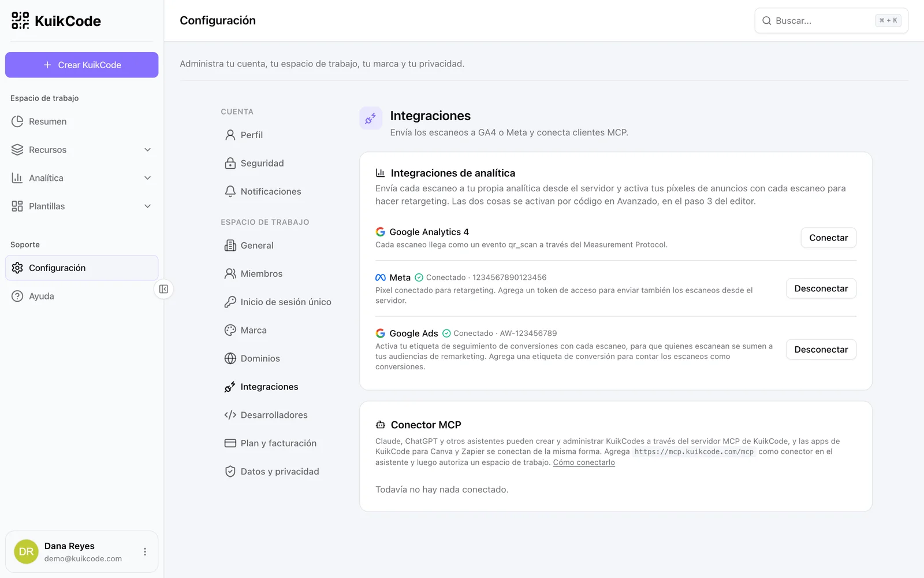Click the Meta 'Conectado · 1234567890123456' status

(x=480, y=277)
